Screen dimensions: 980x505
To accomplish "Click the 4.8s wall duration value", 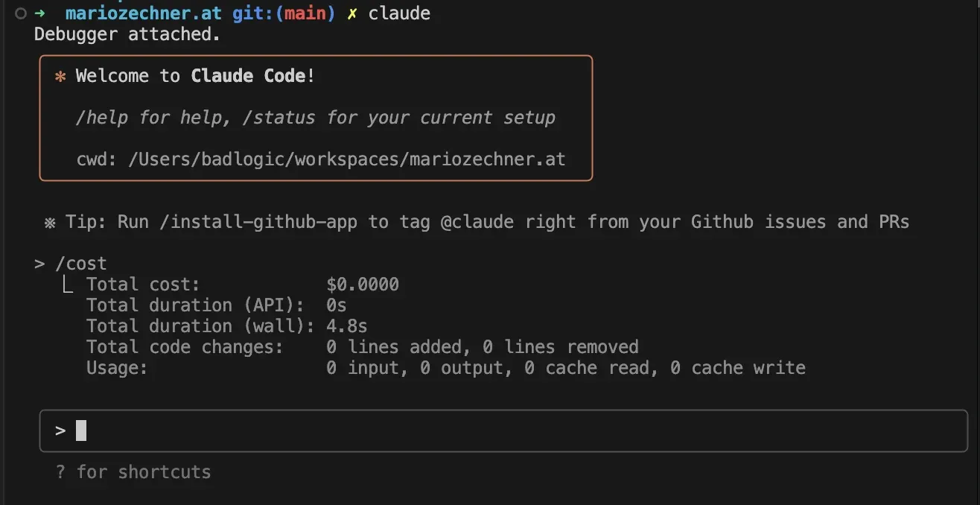I will (346, 326).
